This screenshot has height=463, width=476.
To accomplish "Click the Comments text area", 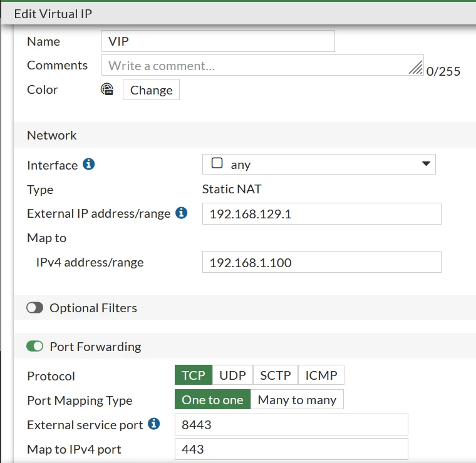I will tap(262, 65).
